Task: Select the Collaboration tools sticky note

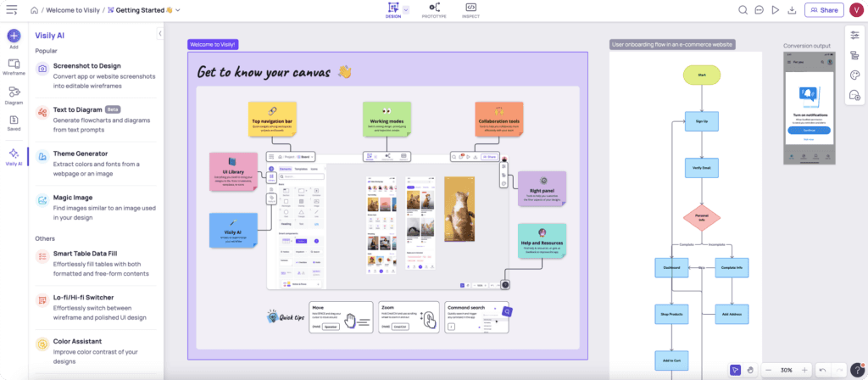Action: [498, 119]
